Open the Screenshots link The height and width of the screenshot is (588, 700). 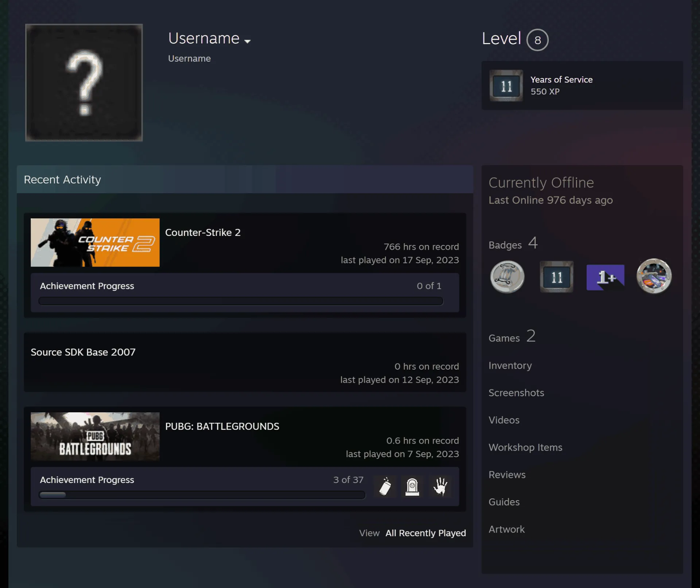pos(516,393)
